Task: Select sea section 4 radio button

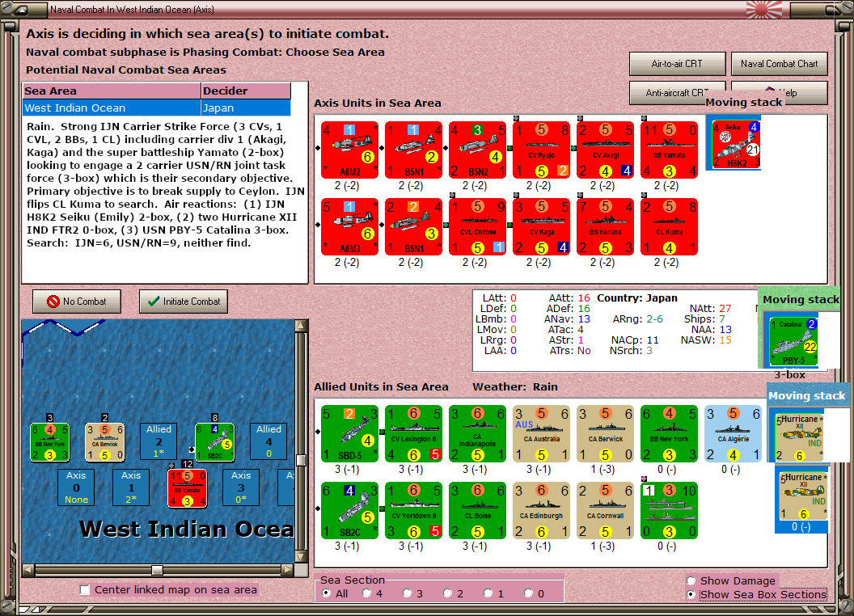Action: 366,593
